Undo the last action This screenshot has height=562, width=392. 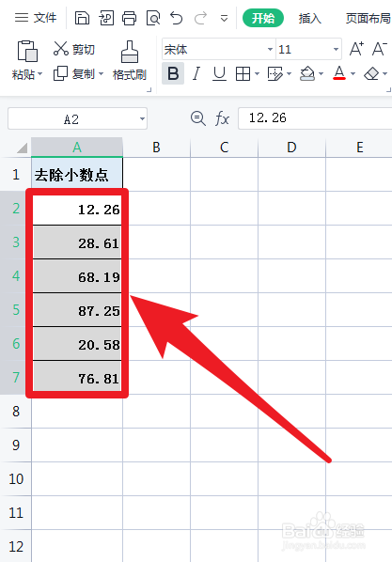point(177,18)
